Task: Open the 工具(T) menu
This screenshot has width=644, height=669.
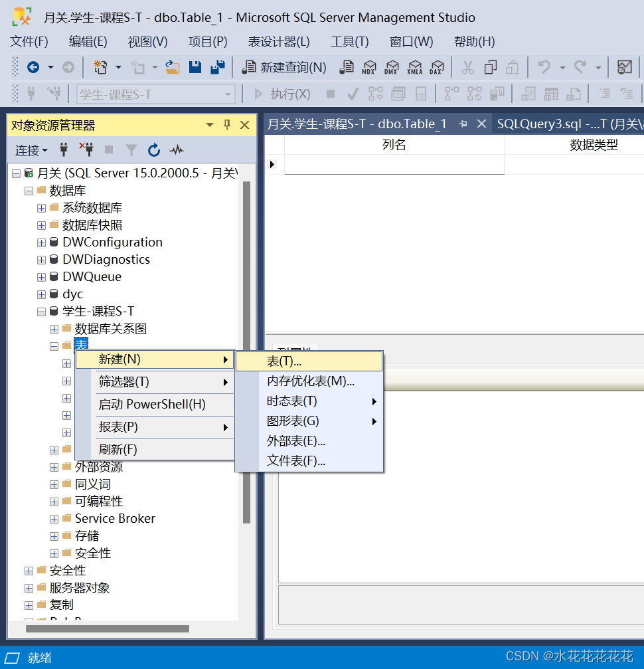Action: (350, 42)
